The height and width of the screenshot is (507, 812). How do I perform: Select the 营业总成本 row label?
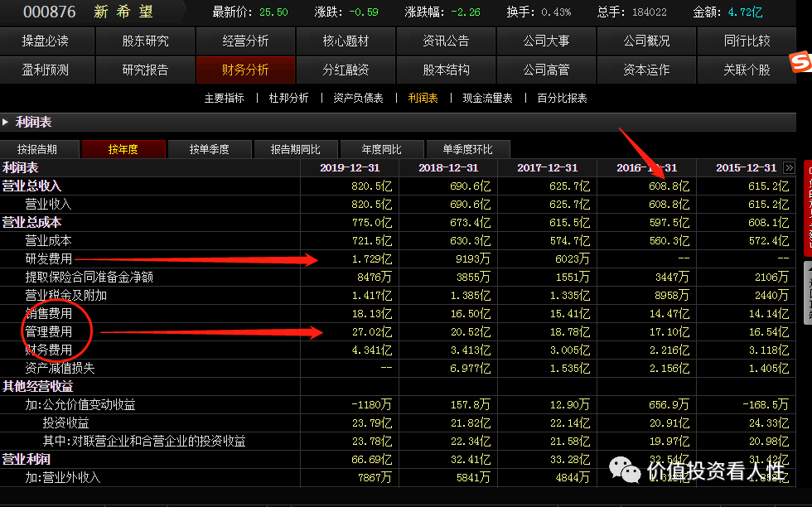pyautogui.click(x=31, y=223)
